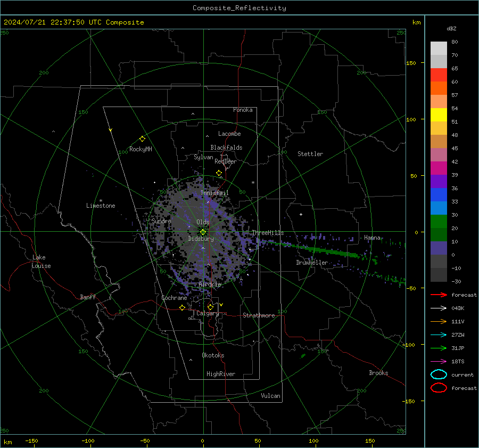Screen dimensions: 479x448
Task: Click the '04DK' legend label
Action: pyautogui.click(x=458, y=308)
